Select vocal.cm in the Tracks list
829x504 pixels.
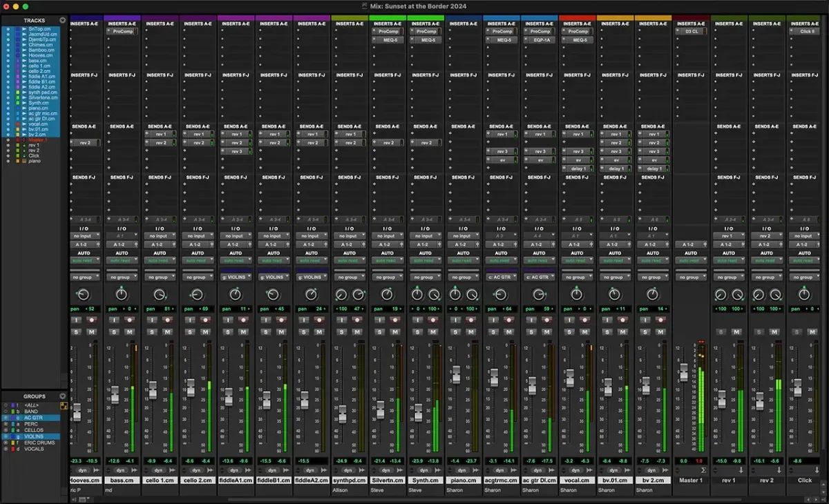point(38,124)
